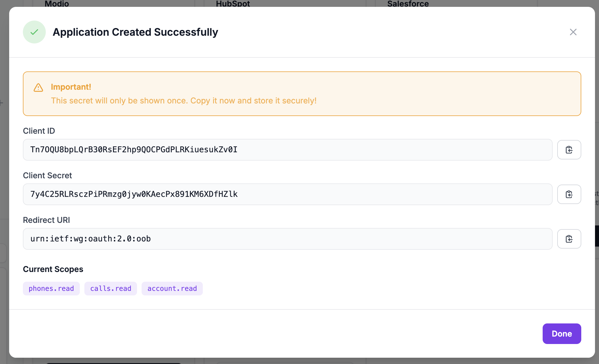This screenshot has height=364, width=599.
Task: Open the Modjo integration card
Action: (x=56, y=3)
